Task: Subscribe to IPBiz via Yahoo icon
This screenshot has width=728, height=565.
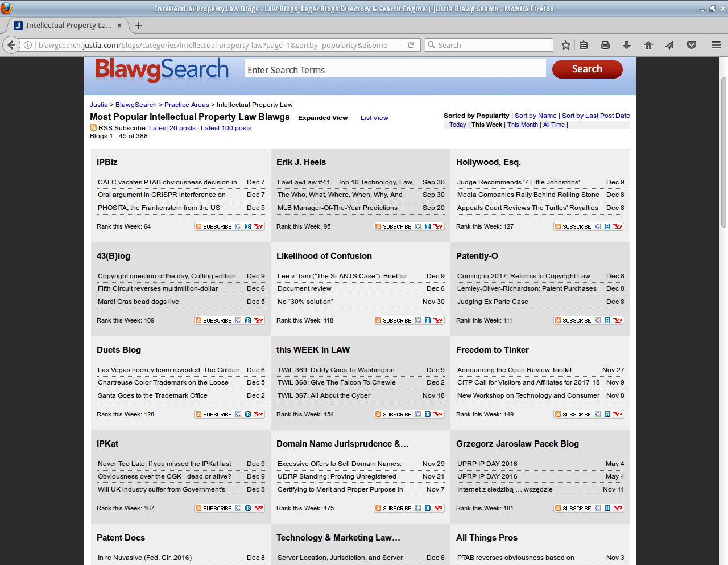Action: (259, 226)
